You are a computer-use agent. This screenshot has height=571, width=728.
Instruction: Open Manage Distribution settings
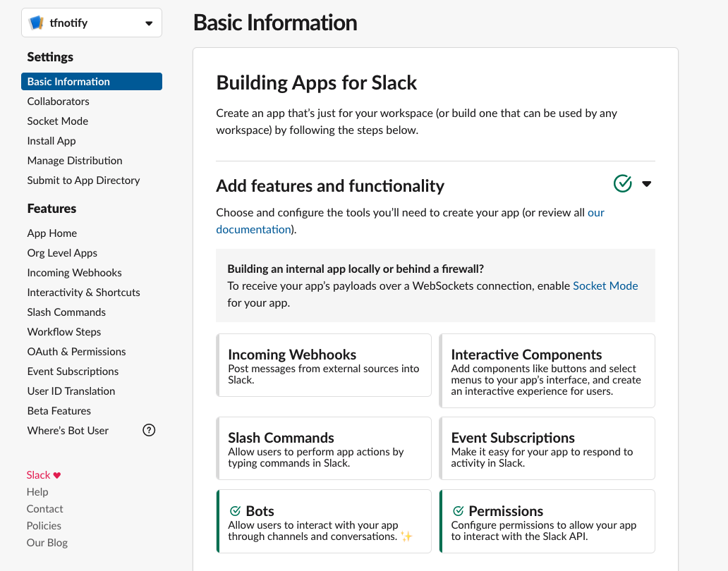[75, 161]
